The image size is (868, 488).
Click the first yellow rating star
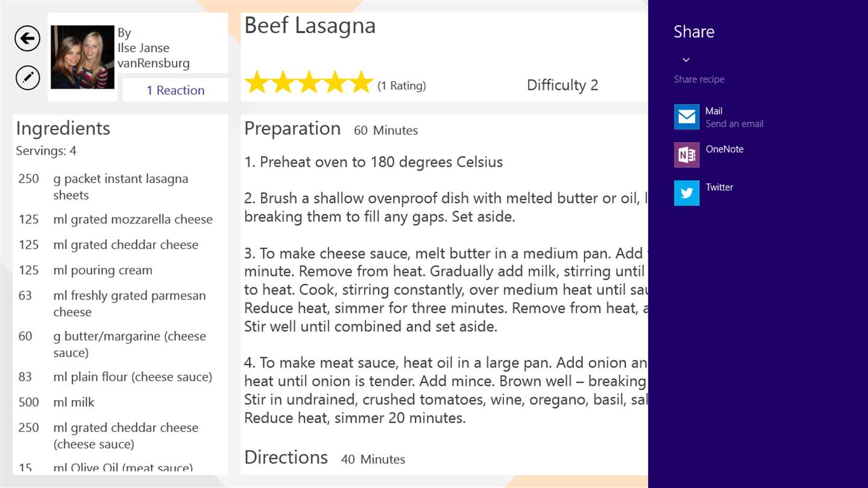[256, 83]
